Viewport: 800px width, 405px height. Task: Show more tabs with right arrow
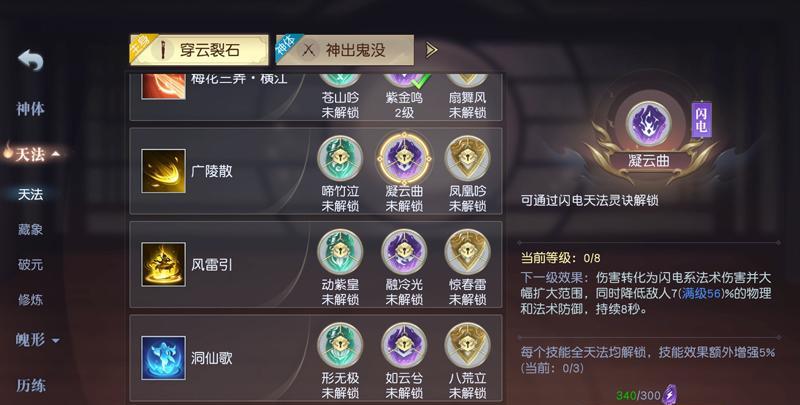pos(432,50)
